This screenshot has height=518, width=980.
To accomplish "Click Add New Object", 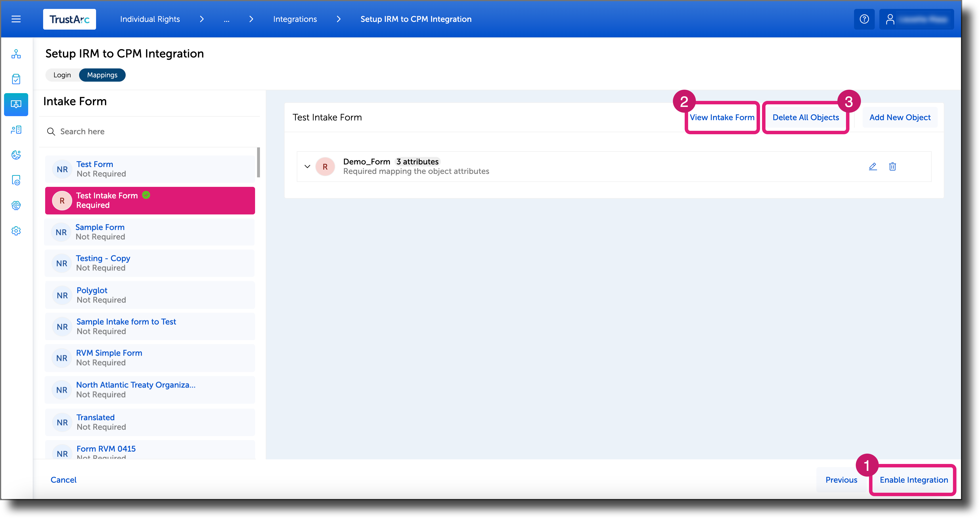I will coord(899,117).
